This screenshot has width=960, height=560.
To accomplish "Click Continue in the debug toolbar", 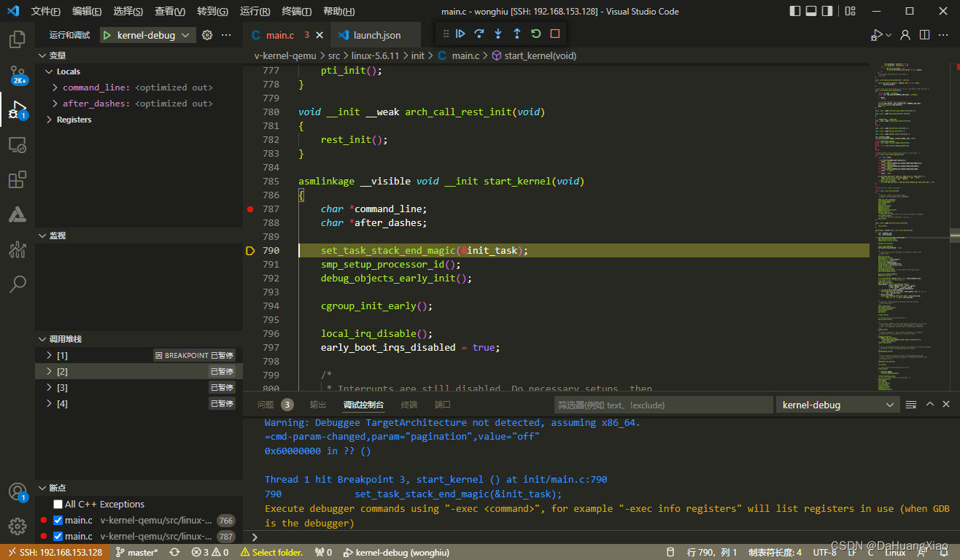I will coord(460,34).
